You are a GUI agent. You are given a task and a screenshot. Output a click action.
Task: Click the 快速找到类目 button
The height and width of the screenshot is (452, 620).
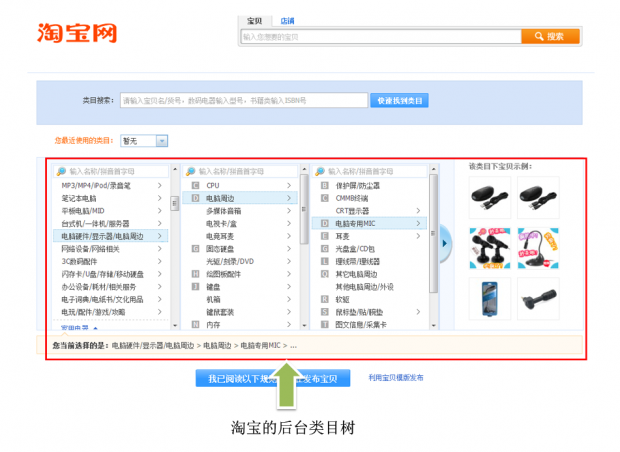(x=400, y=100)
